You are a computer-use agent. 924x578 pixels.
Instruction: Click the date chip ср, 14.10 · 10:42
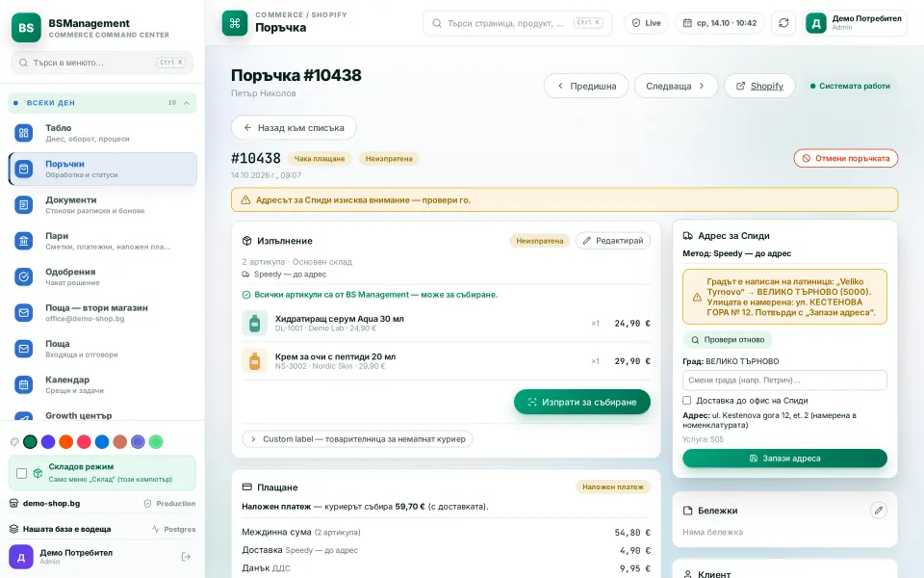720,23
